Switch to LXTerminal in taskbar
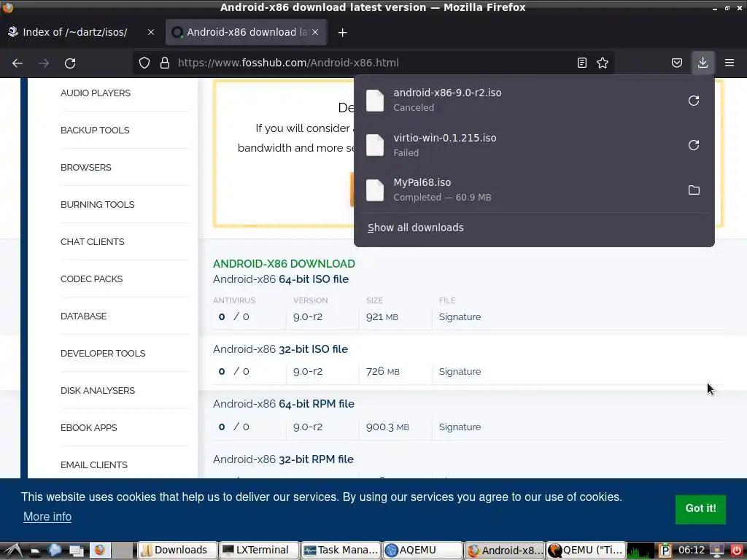The image size is (747, 560). coord(259,550)
